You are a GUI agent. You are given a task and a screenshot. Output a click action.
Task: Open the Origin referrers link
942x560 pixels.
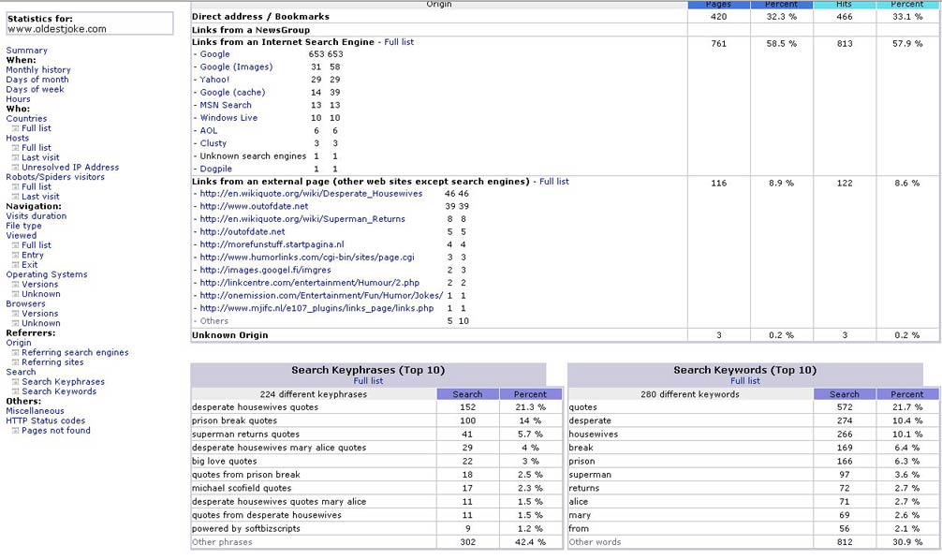tap(19, 343)
